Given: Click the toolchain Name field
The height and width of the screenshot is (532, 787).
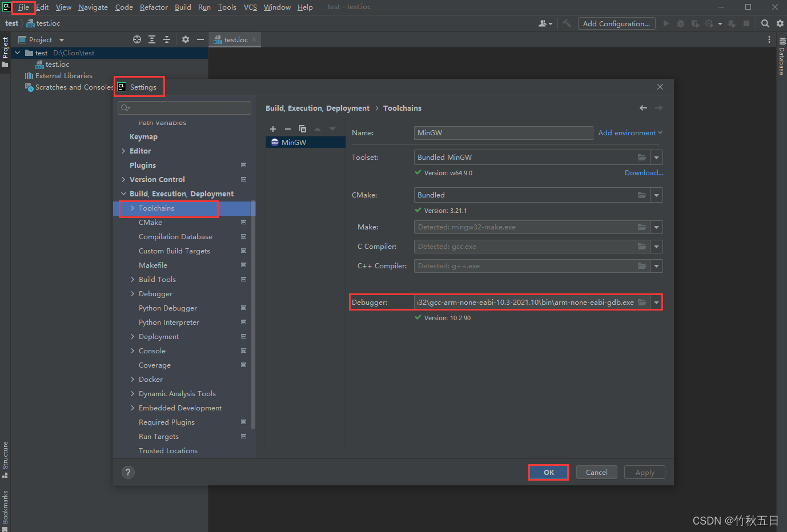Looking at the screenshot, I should tap(503, 132).
